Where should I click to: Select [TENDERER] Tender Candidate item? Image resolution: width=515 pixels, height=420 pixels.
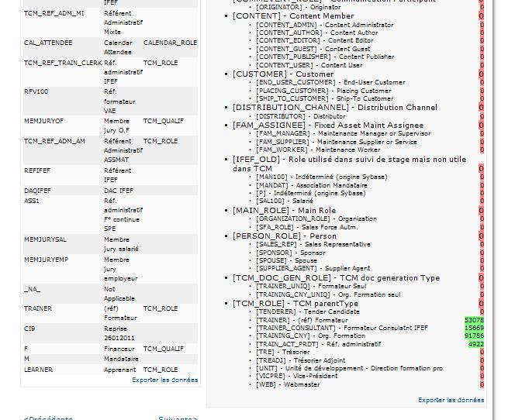click(307, 312)
